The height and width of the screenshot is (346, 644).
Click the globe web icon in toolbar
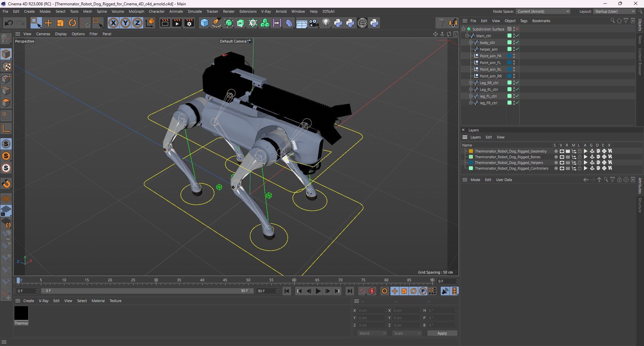[x=362, y=23]
